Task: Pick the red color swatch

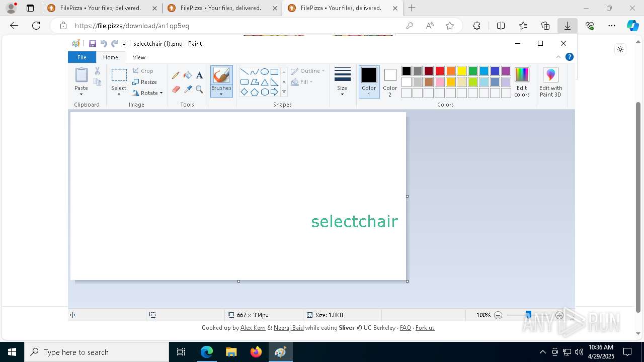Action: [440, 71]
